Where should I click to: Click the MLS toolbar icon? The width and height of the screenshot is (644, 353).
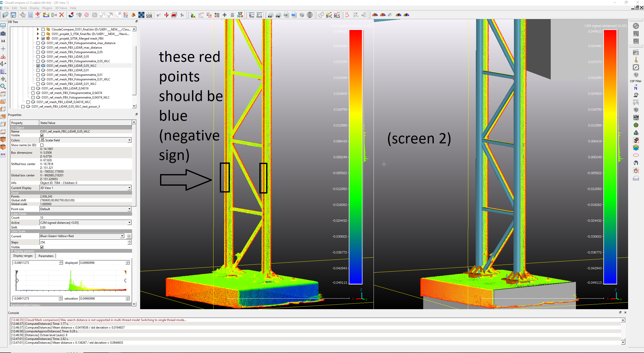point(337,15)
